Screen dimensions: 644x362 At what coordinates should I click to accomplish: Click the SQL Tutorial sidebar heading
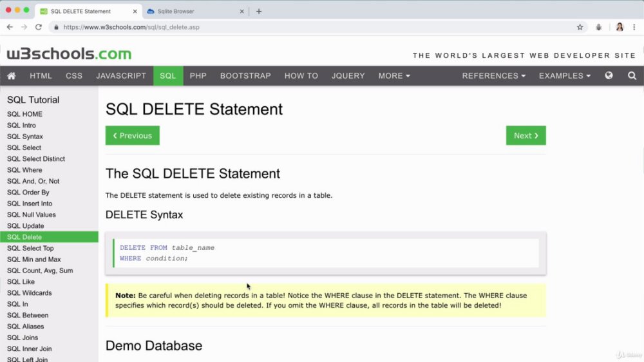click(33, 100)
